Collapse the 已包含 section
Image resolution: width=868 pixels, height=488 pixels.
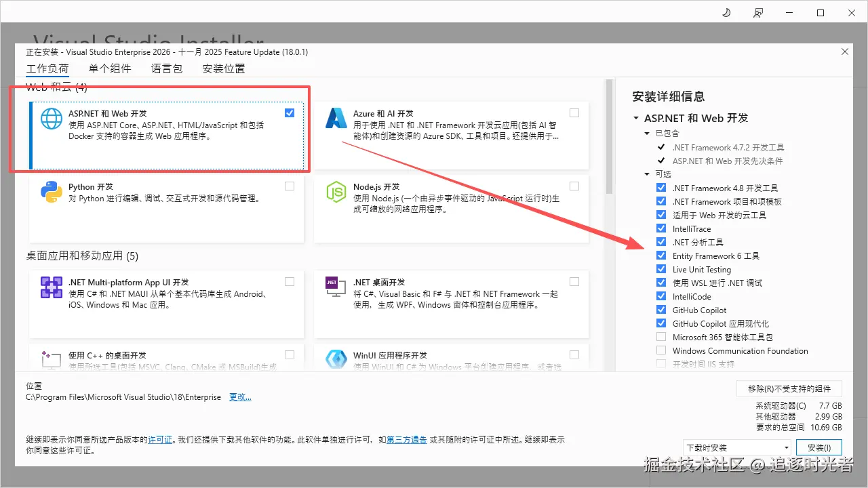tap(648, 134)
